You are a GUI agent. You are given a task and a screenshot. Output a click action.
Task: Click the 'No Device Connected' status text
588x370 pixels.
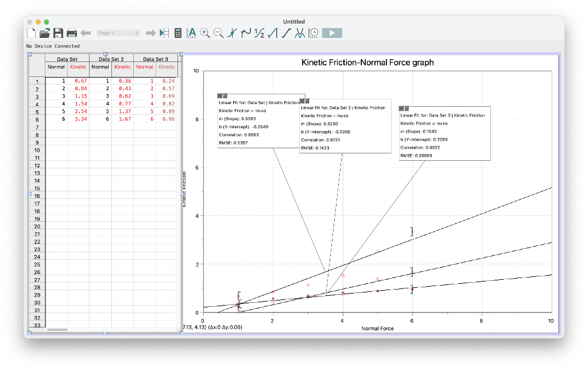pos(53,46)
